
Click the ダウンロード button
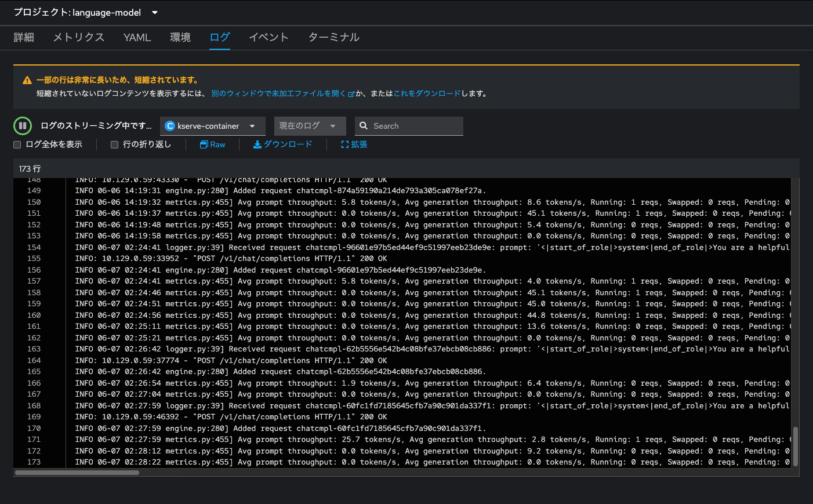click(x=282, y=144)
